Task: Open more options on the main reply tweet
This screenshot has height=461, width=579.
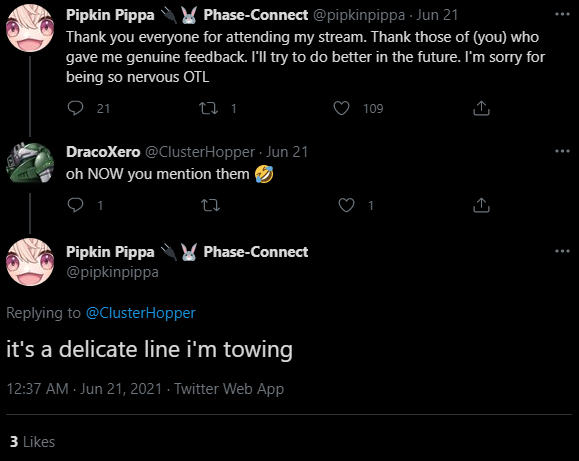Action: [x=562, y=251]
